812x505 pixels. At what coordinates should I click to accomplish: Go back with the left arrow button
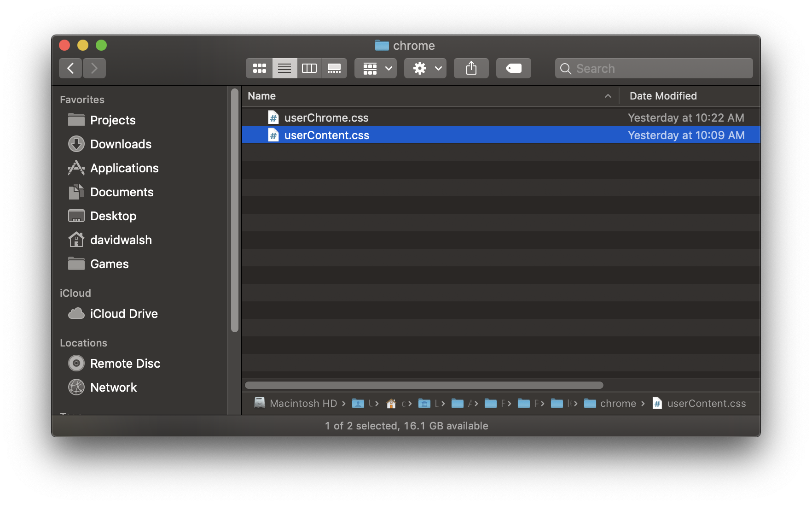click(70, 68)
